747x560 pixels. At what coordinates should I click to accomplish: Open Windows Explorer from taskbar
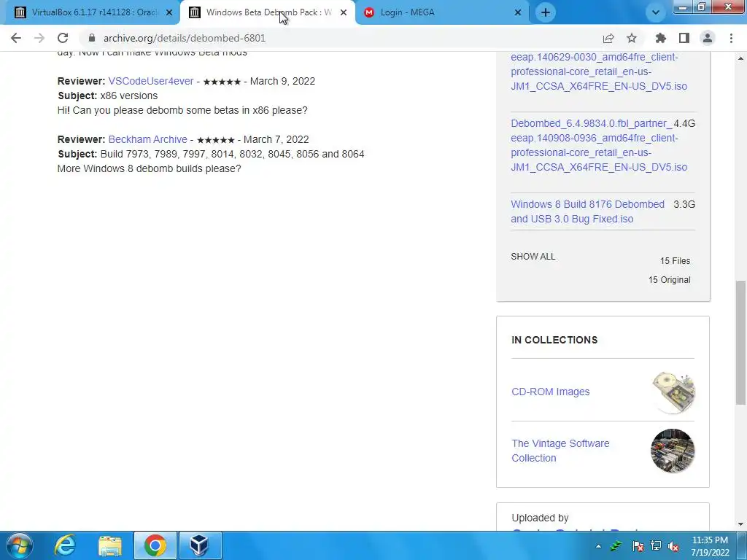(x=110, y=545)
